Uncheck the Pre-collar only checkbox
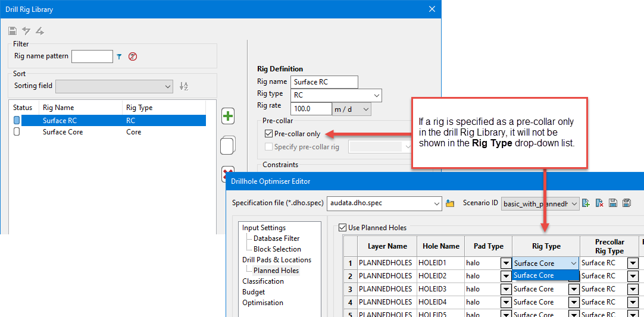Image resolution: width=644 pixels, height=317 pixels. pos(269,134)
